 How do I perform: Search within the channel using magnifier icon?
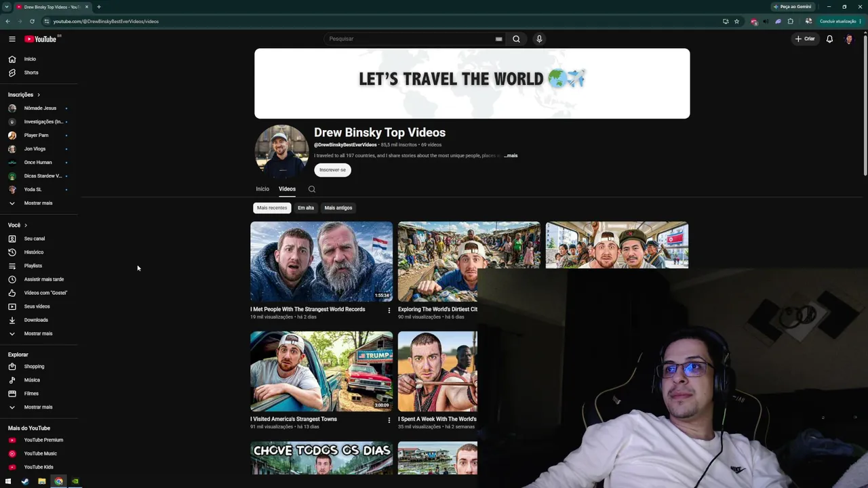pos(312,189)
